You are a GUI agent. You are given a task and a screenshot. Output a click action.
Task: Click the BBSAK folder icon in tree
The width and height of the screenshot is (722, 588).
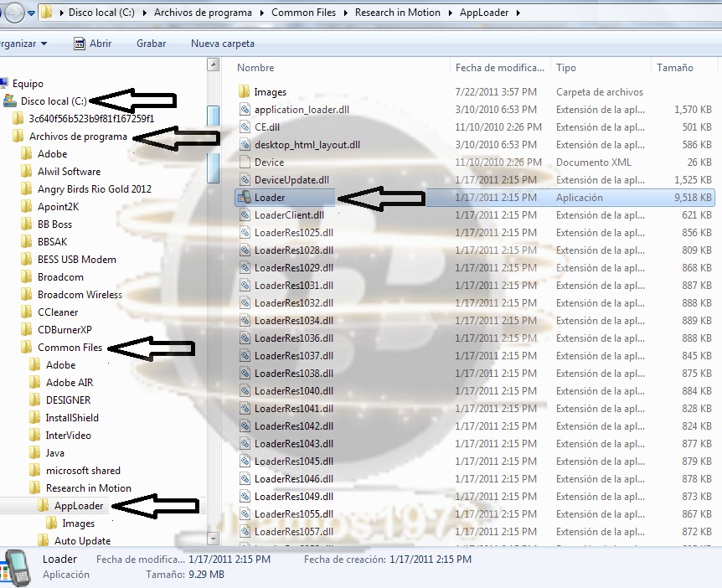(27, 242)
